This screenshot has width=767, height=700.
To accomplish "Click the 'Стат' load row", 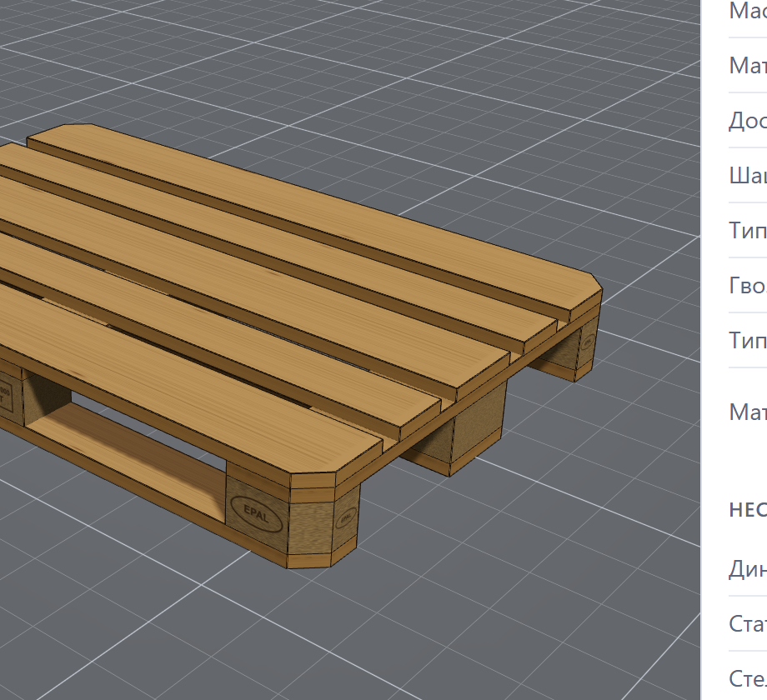I will [748, 624].
